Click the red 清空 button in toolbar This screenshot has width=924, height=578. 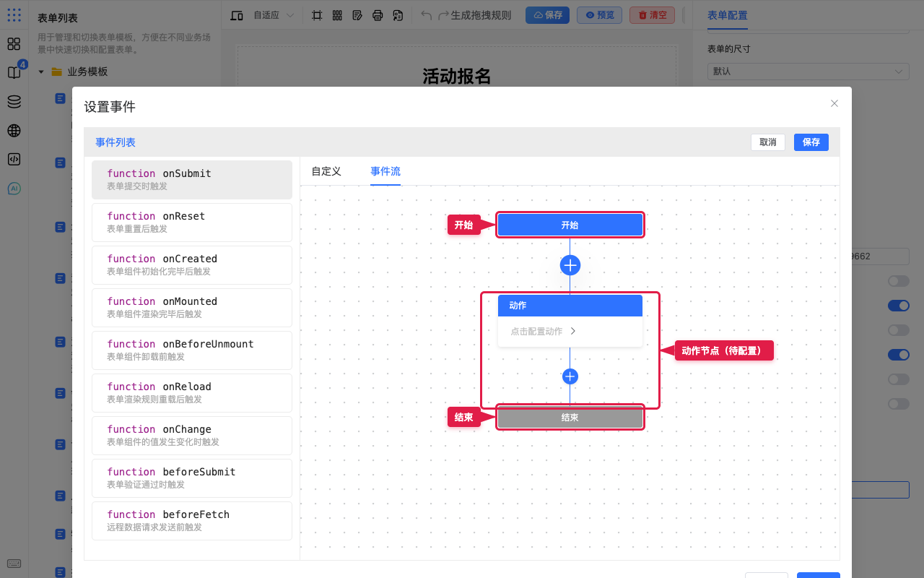point(653,15)
